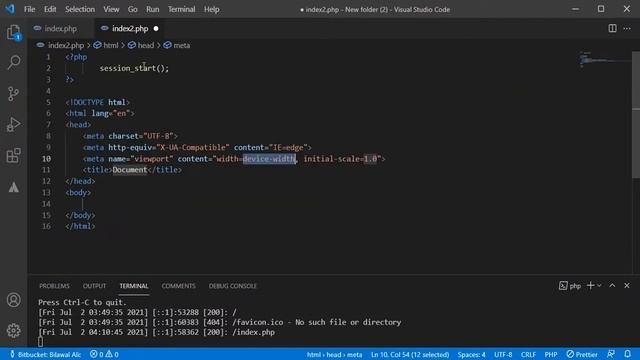640x360 pixels.
Task: Open the File menu
Action: [x=29, y=9]
